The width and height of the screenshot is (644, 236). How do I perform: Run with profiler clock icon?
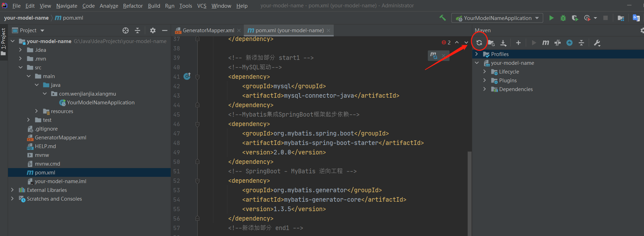pyautogui.click(x=587, y=18)
